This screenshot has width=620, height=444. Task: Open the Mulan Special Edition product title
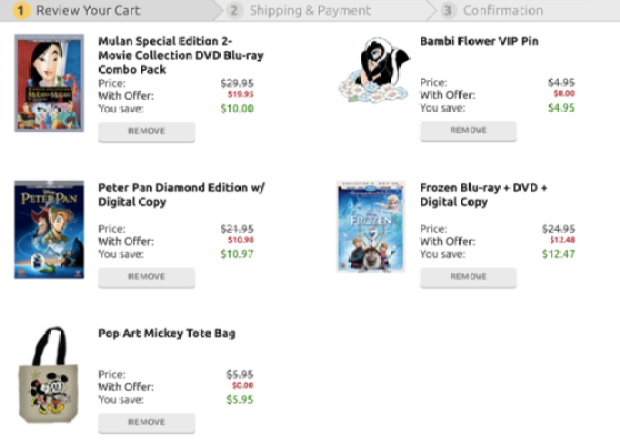pos(181,55)
